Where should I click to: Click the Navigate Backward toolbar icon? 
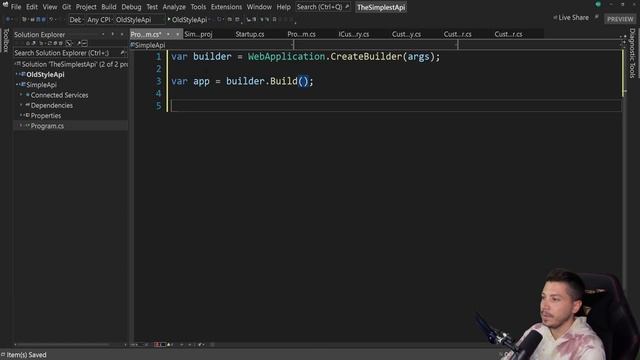tap(8, 19)
